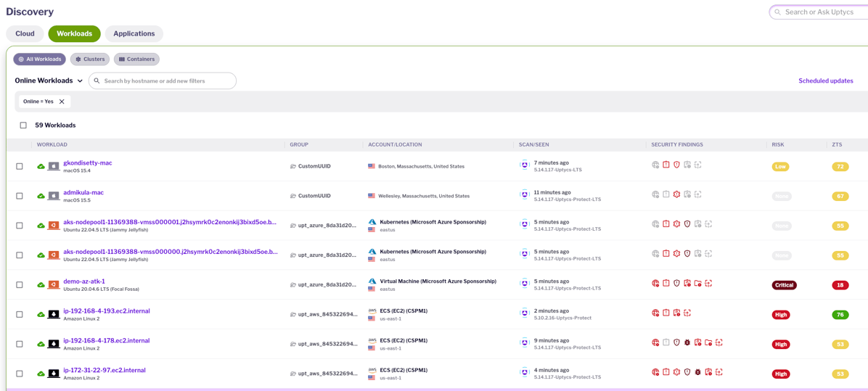The image size is (868, 391).
Task: Click the scan agent icon in admikula-mac row
Action: (x=525, y=194)
